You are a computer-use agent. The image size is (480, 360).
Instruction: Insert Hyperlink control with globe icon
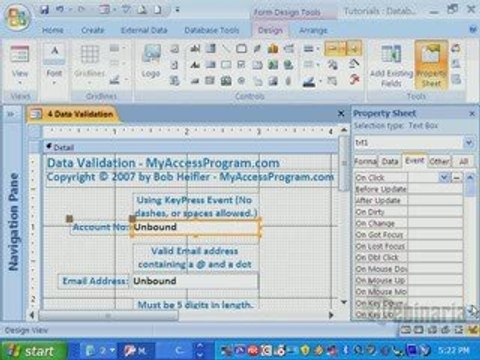tap(288, 65)
